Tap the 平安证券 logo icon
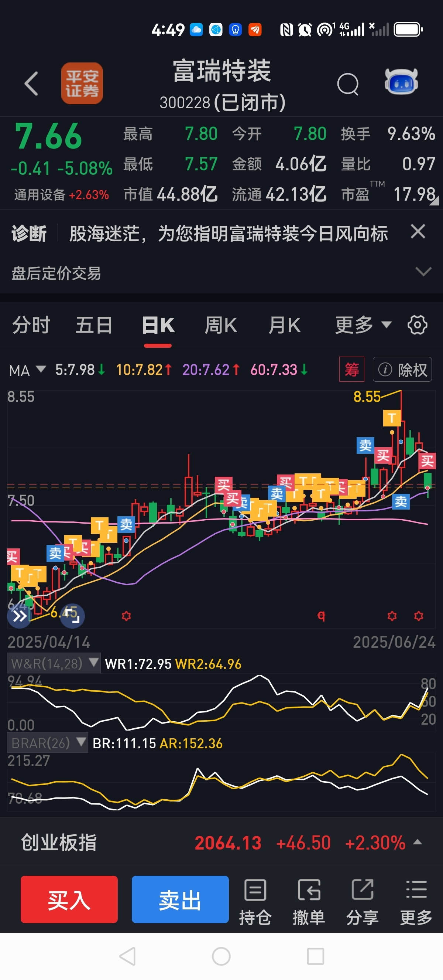This screenshot has height=980, width=443. pyautogui.click(x=82, y=83)
